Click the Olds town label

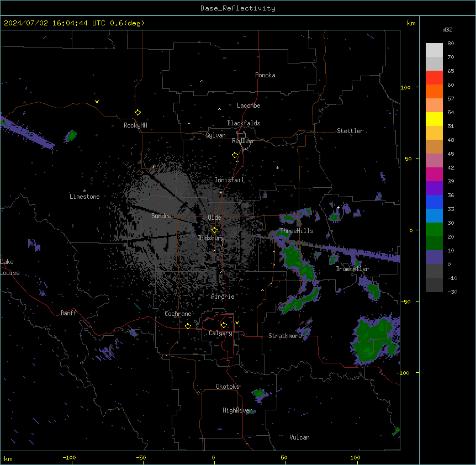pos(214,218)
